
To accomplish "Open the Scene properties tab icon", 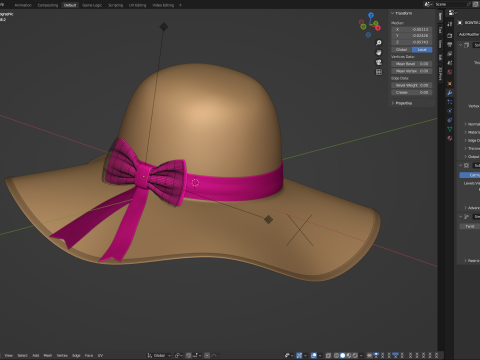I will tap(450, 63).
